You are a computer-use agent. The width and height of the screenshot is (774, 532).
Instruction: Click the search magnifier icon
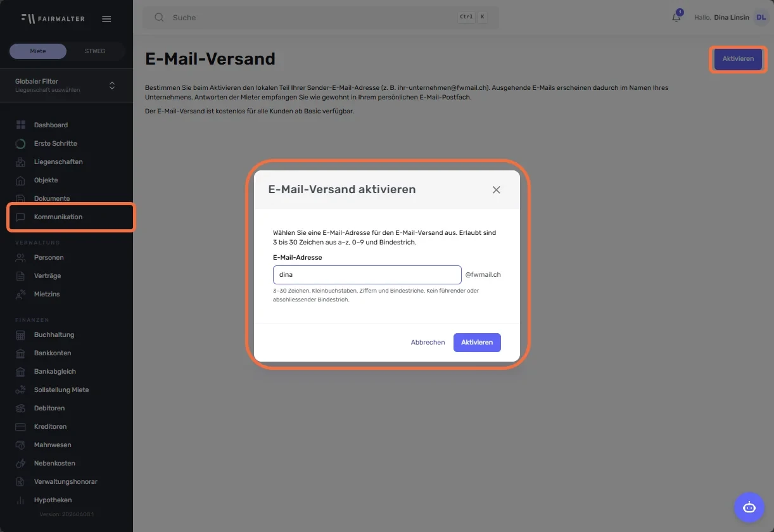[x=159, y=18]
